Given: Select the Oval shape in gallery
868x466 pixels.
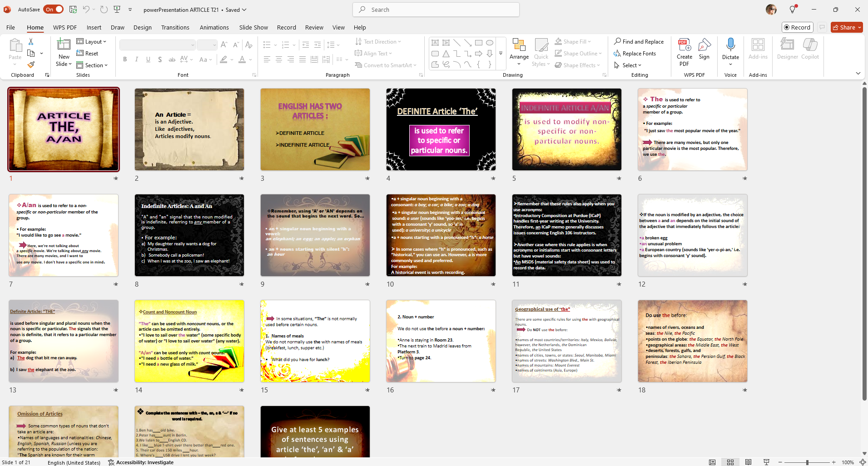Looking at the screenshot, I should (x=490, y=43).
